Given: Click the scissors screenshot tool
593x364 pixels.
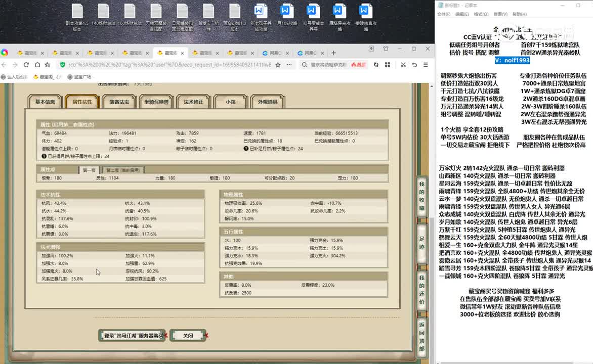Looking at the screenshot, I should [x=403, y=65].
